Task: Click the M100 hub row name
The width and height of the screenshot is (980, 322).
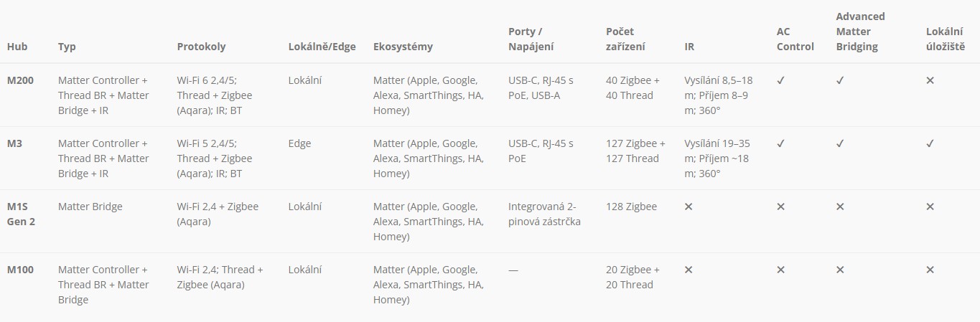Action: tap(20, 270)
